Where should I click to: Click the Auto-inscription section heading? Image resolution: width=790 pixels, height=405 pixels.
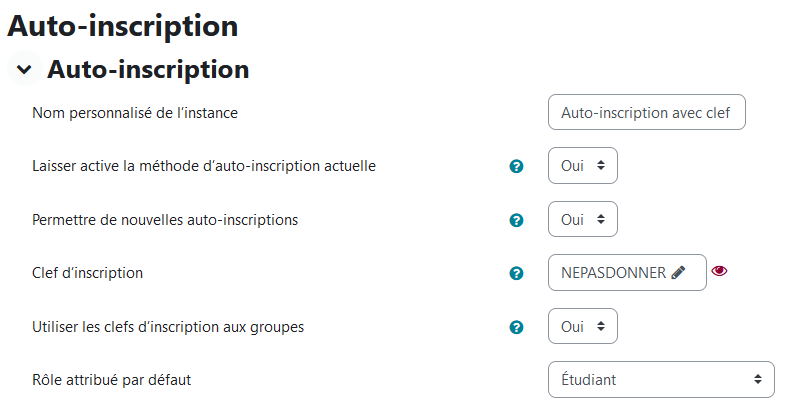[x=148, y=69]
